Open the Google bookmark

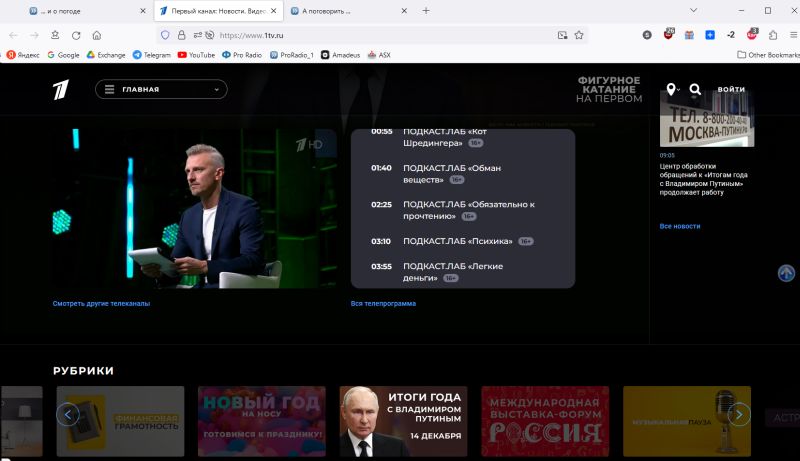coord(63,55)
